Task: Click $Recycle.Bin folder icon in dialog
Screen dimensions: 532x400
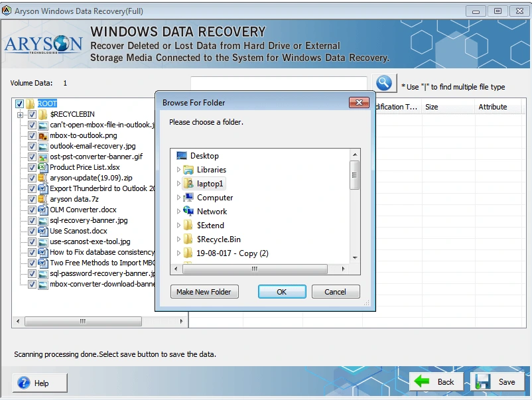Action: tap(188, 239)
